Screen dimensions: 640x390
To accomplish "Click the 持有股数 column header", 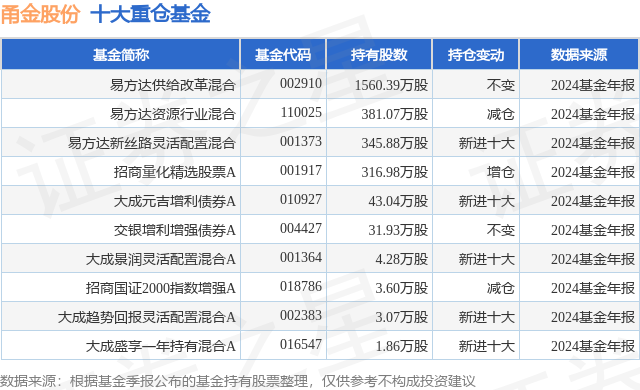I will (x=379, y=55).
